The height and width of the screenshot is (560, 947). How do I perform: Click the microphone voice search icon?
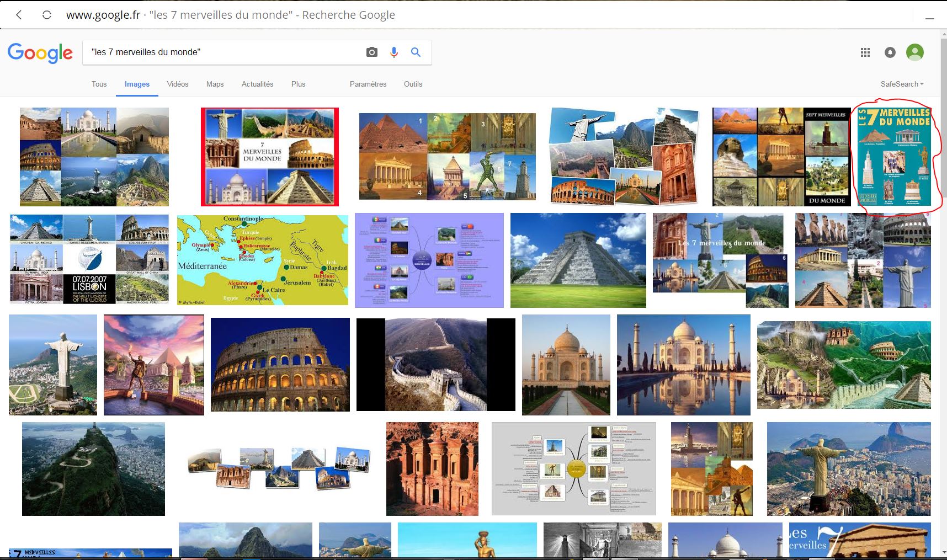(394, 52)
